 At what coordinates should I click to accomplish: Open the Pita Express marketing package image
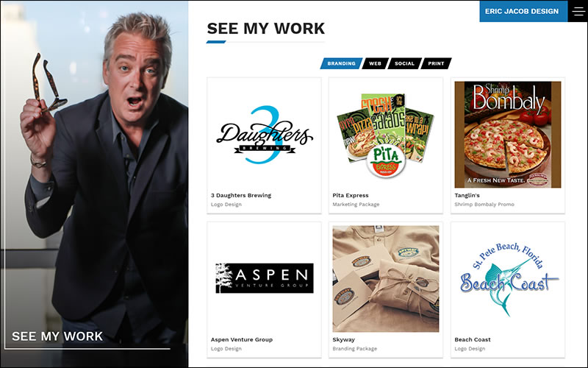tap(385, 135)
